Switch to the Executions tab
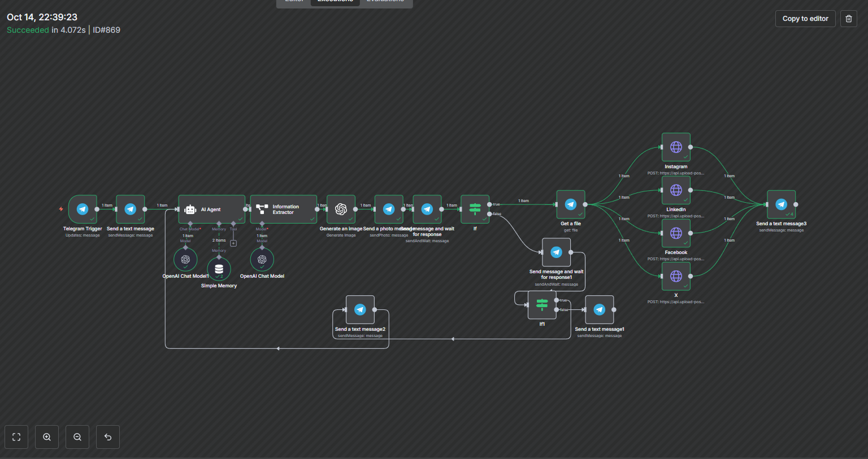The image size is (868, 459). click(335, 2)
